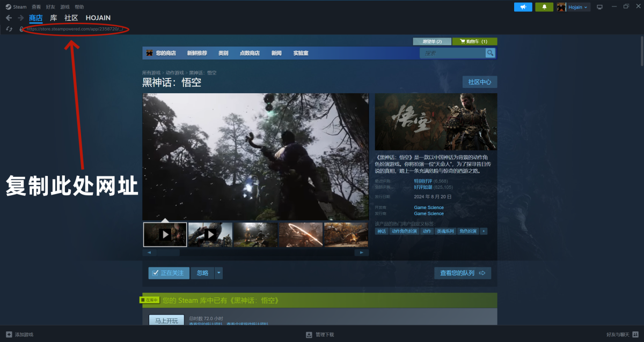Click the 管理下载 download icon
Viewport: 644px width, 342px height.
309,334
